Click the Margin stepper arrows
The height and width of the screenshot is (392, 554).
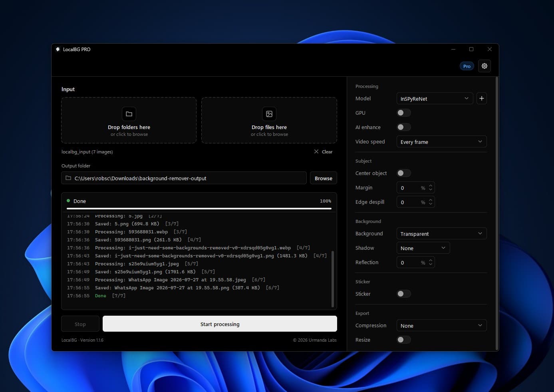(x=431, y=188)
